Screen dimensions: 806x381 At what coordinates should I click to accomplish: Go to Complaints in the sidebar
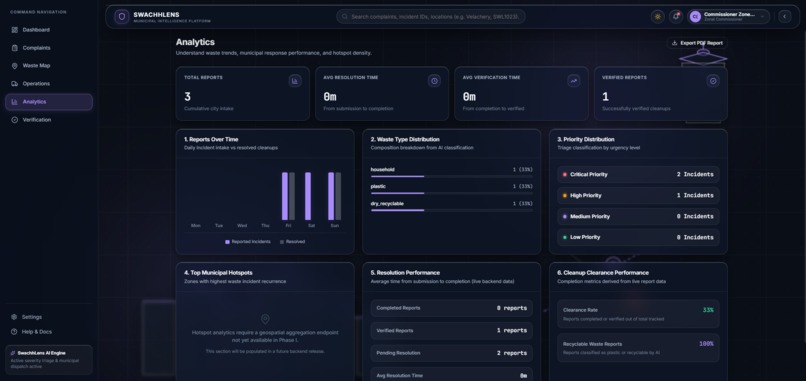point(49,48)
